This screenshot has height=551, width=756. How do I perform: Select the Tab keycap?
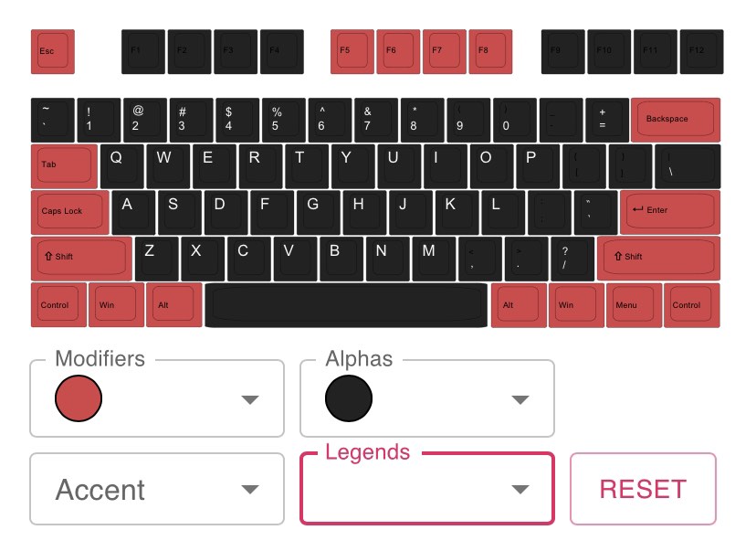click(x=62, y=165)
